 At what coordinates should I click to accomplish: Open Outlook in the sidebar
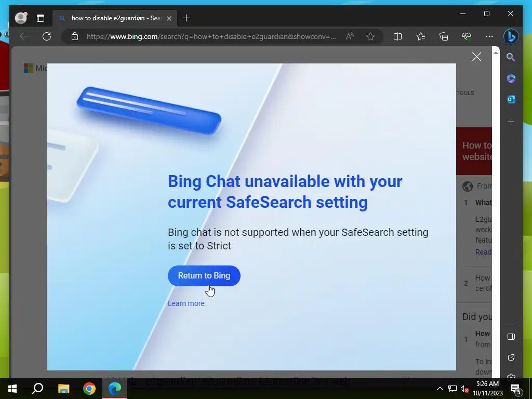(511, 99)
